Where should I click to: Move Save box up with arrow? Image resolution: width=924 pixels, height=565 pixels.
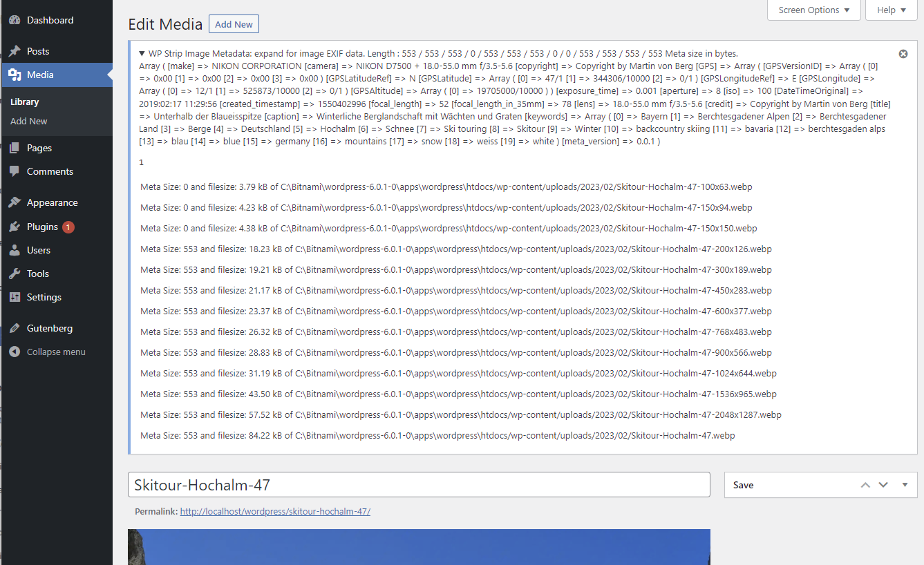click(x=865, y=485)
